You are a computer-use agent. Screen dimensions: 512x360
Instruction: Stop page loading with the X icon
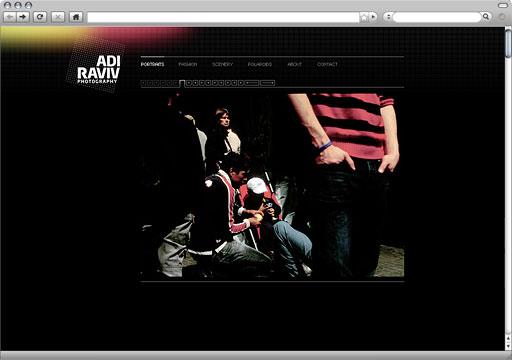(x=58, y=17)
